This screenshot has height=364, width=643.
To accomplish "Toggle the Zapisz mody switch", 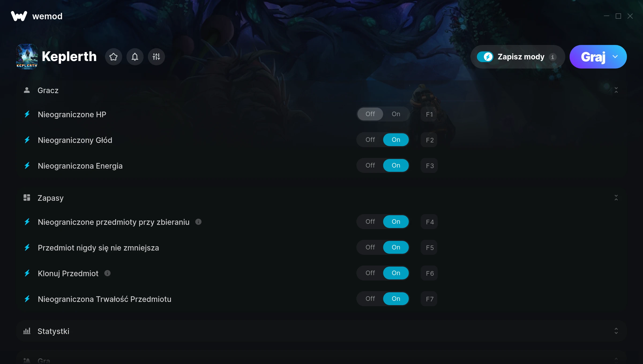I will (x=485, y=57).
